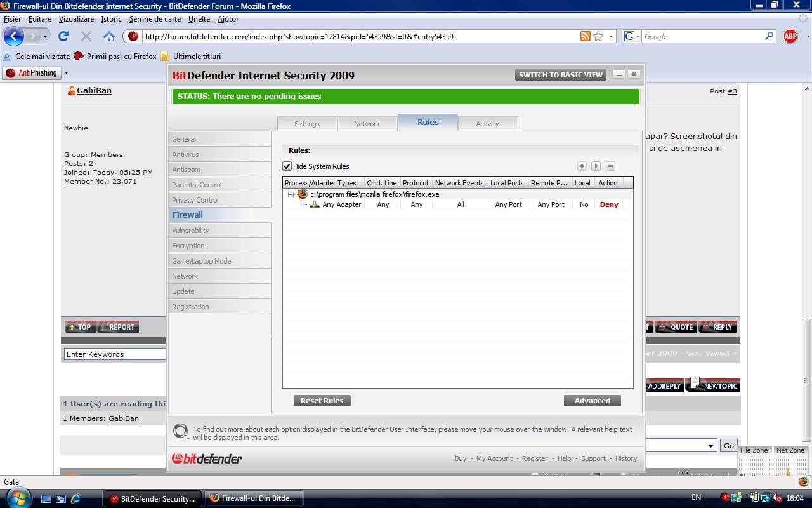Delete the selected rule (minus button)
Screen dimensions: 812x508
(610, 166)
